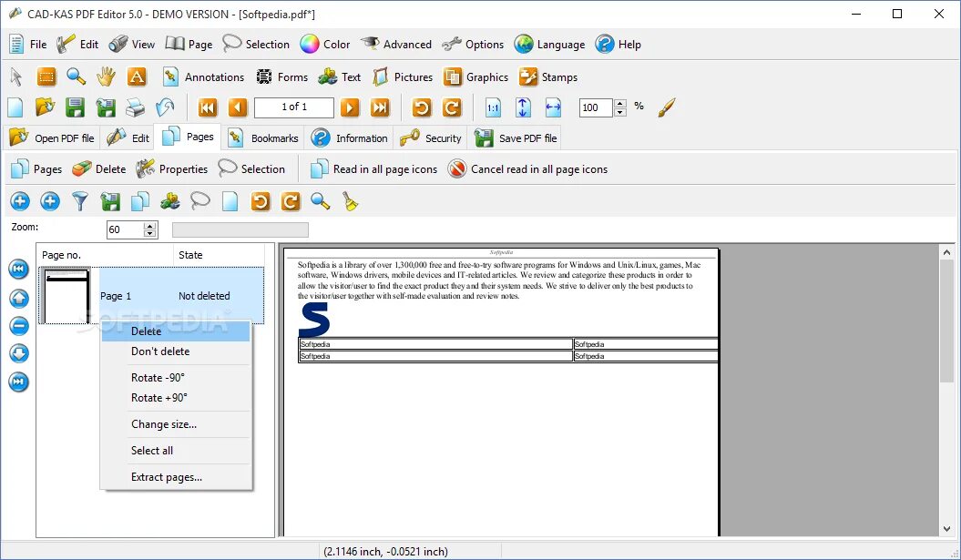Image resolution: width=961 pixels, height=560 pixels.
Task: Click the paintbrush icon beside zoom percent
Action: click(667, 107)
